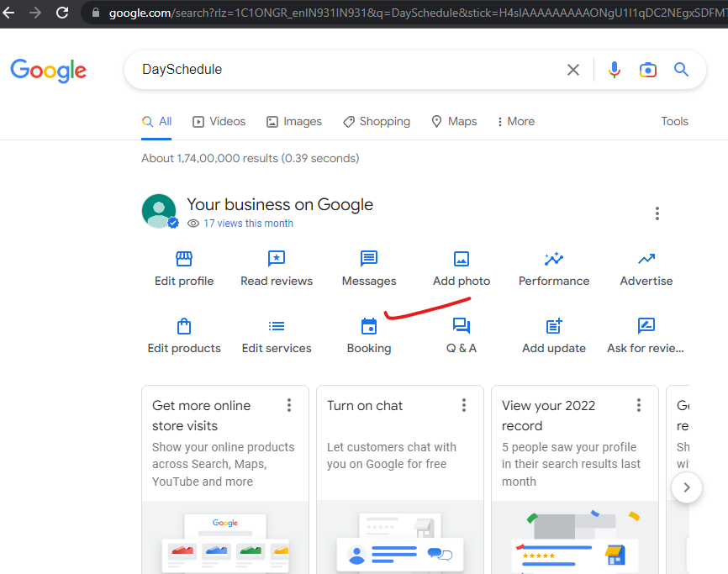Click the Advertise business icon

[646, 260]
